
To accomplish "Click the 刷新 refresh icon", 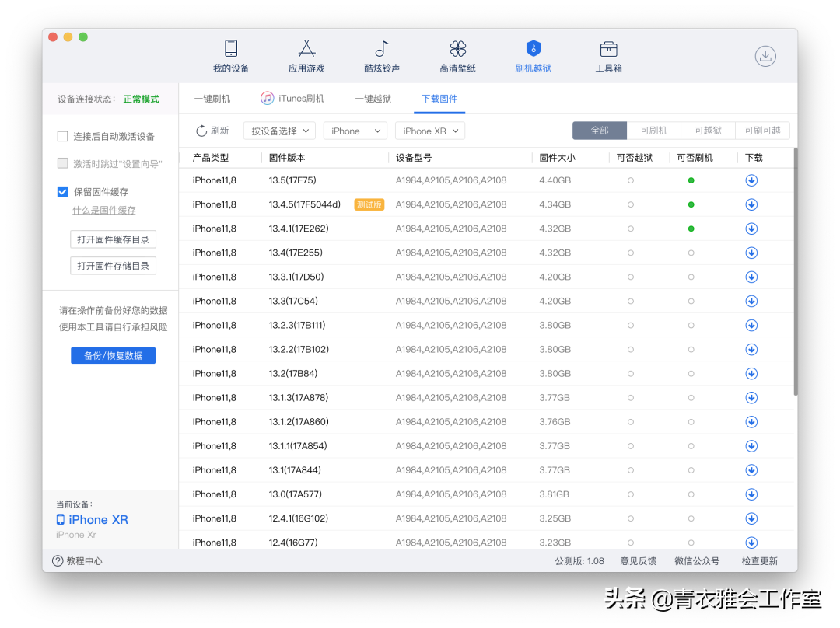I will [x=201, y=131].
